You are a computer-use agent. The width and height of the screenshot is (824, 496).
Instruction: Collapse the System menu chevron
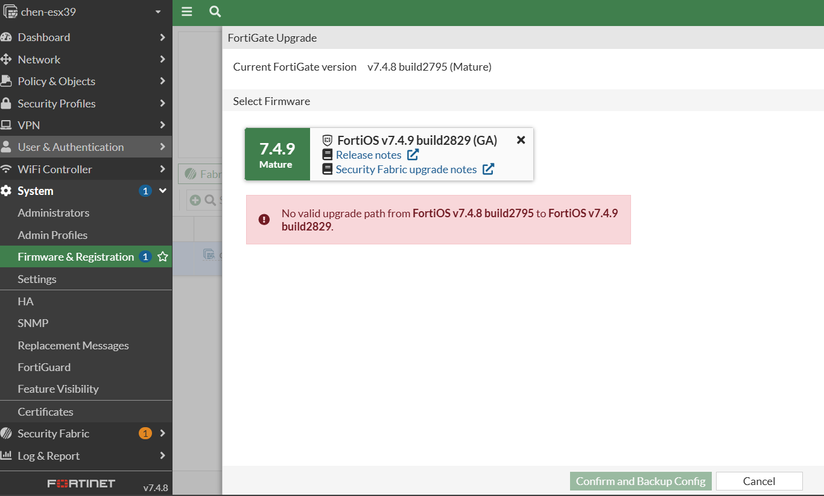pyautogui.click(x=163, y=191)
